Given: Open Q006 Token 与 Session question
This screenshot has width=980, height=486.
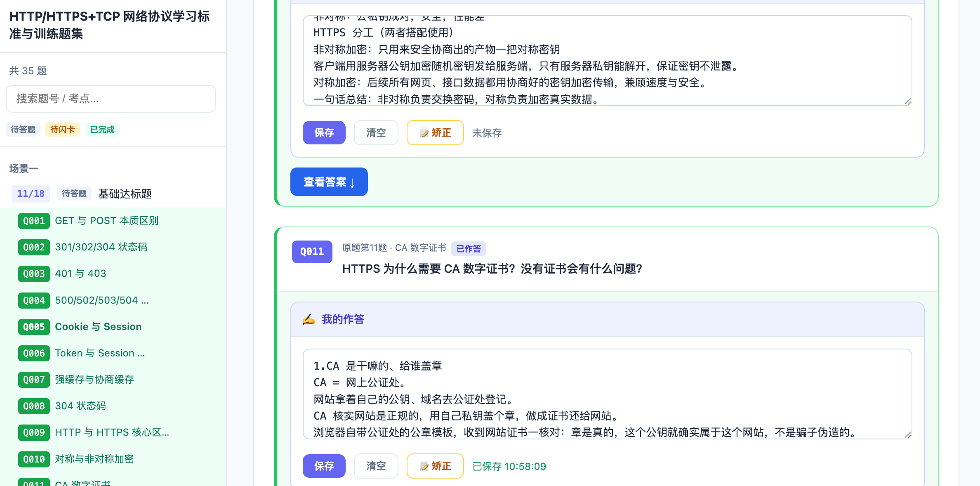Looking at the screenshot, I should coord(113,353).
